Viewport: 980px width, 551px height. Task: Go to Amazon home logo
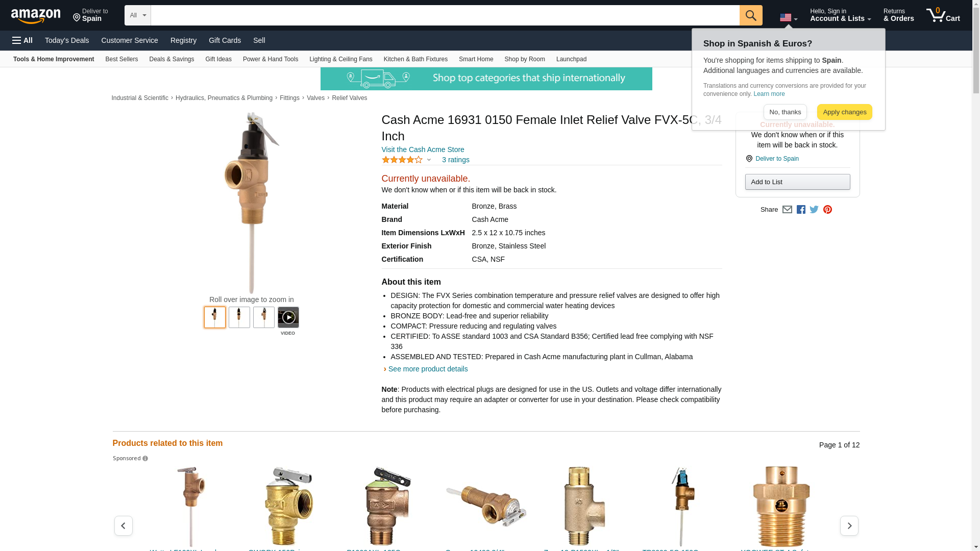[x=36, y=16]
